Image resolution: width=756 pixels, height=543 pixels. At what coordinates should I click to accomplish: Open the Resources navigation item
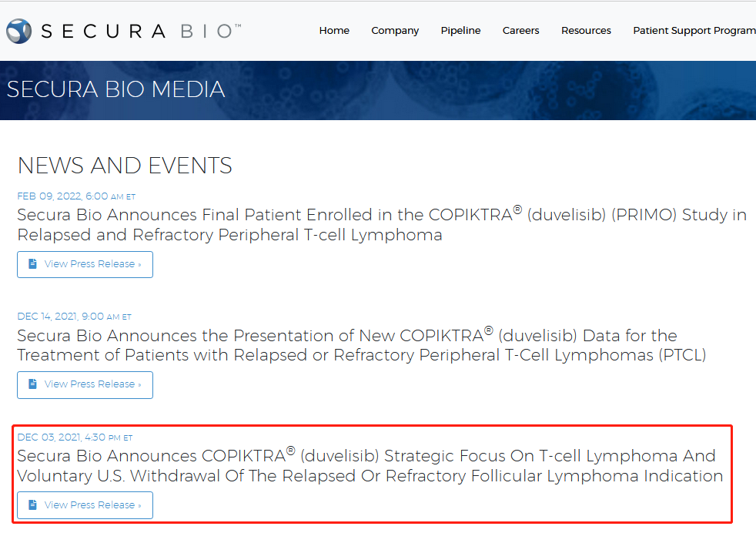[x=586, y=31]
